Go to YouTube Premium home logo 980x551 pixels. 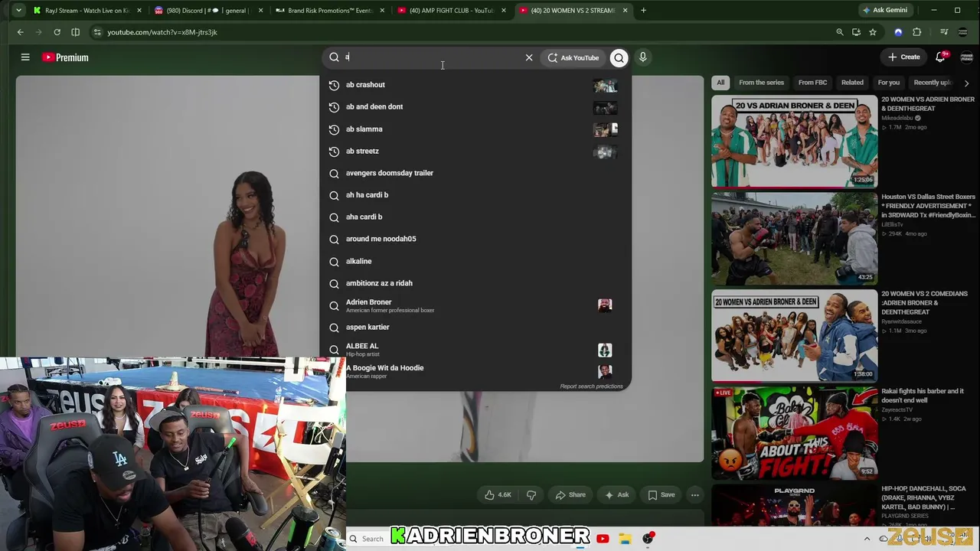coord(66,57)
